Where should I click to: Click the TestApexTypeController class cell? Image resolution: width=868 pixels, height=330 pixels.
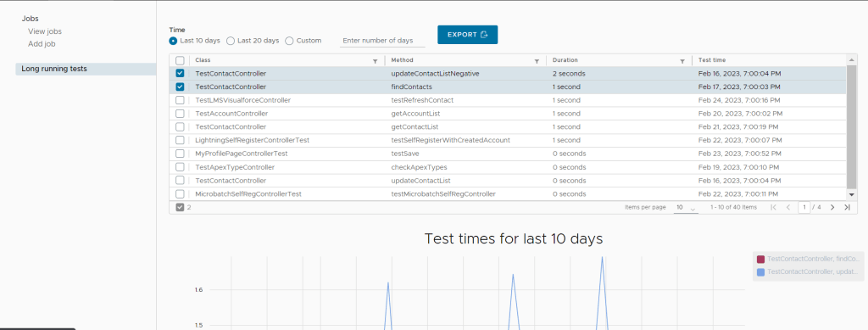click(x=236, y=167)
